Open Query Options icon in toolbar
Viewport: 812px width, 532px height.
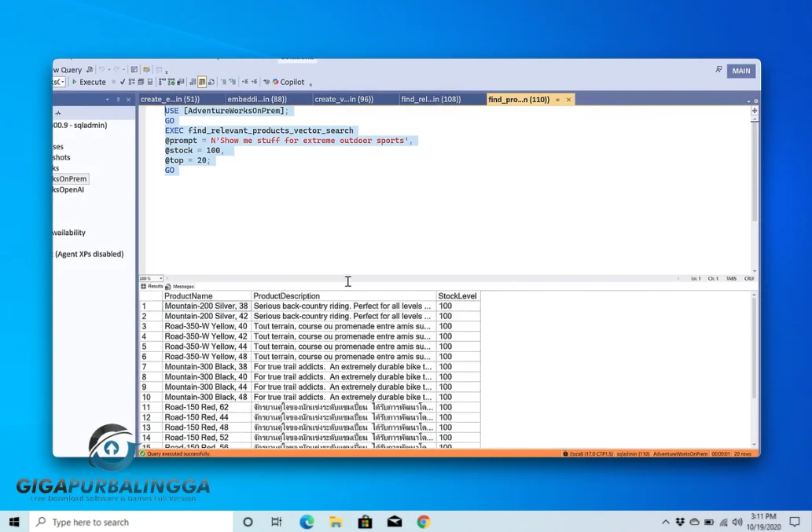(141, 82)
